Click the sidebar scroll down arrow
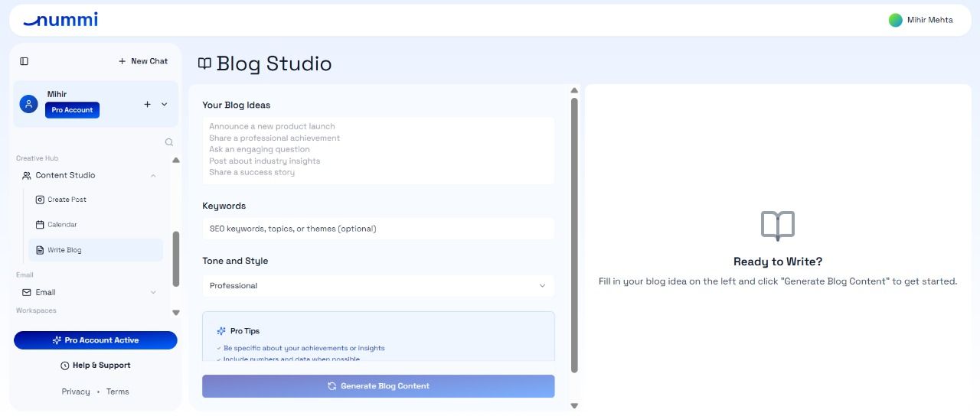Viewport: 980px width, 416px height. click(x=176, y=312)
